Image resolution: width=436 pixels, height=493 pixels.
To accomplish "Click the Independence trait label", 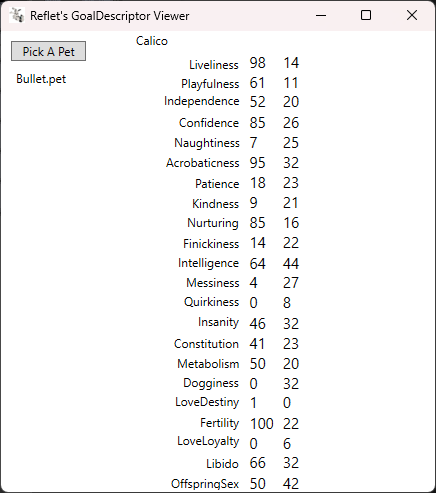I will [202, 101].
